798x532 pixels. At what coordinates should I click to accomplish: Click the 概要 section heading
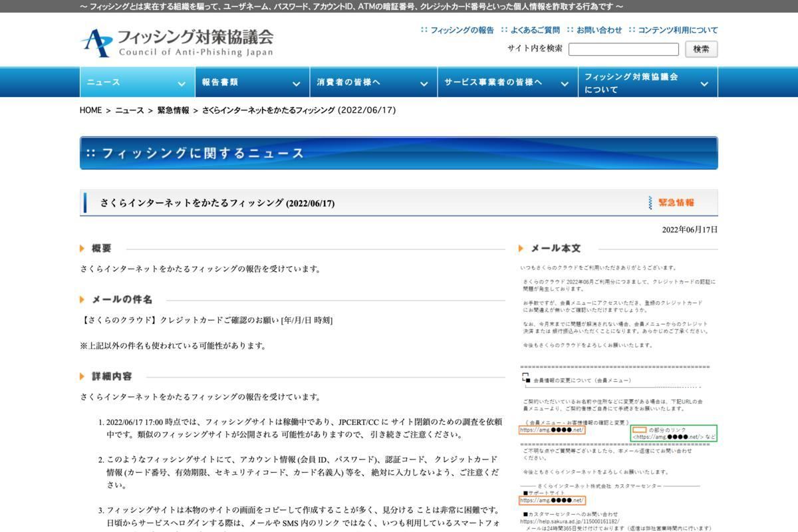(102, 248)
